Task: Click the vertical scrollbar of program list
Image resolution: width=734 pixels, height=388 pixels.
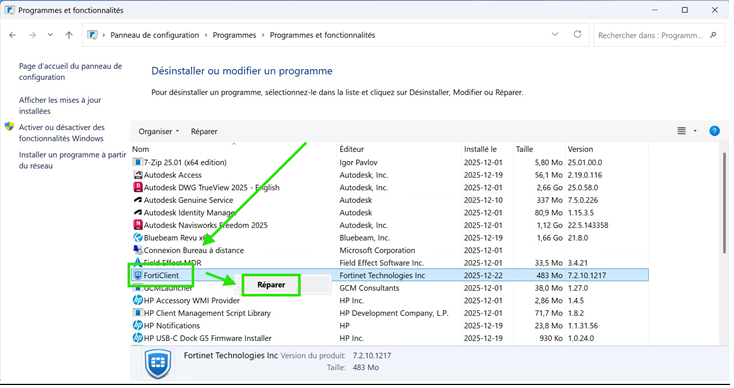Action: (x=724, y=204)
